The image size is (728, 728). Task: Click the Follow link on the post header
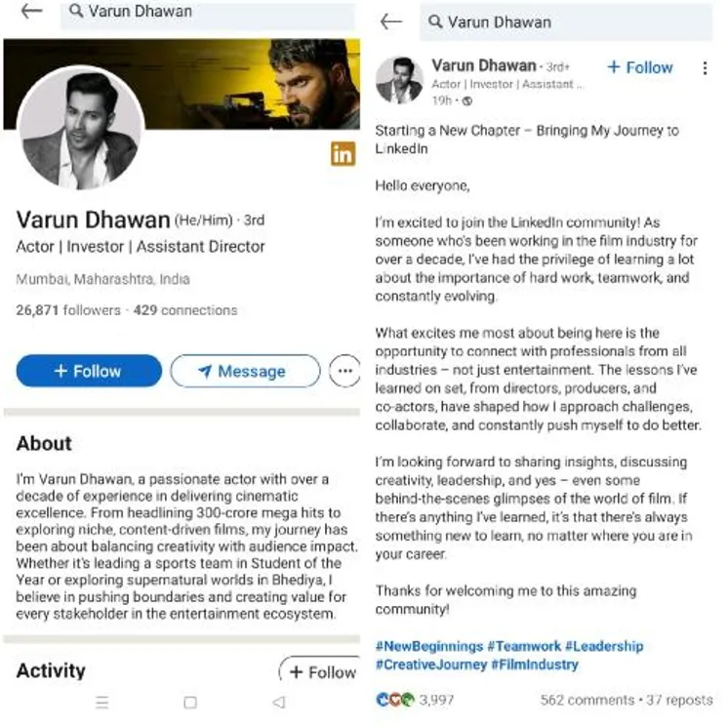point(640,67)
